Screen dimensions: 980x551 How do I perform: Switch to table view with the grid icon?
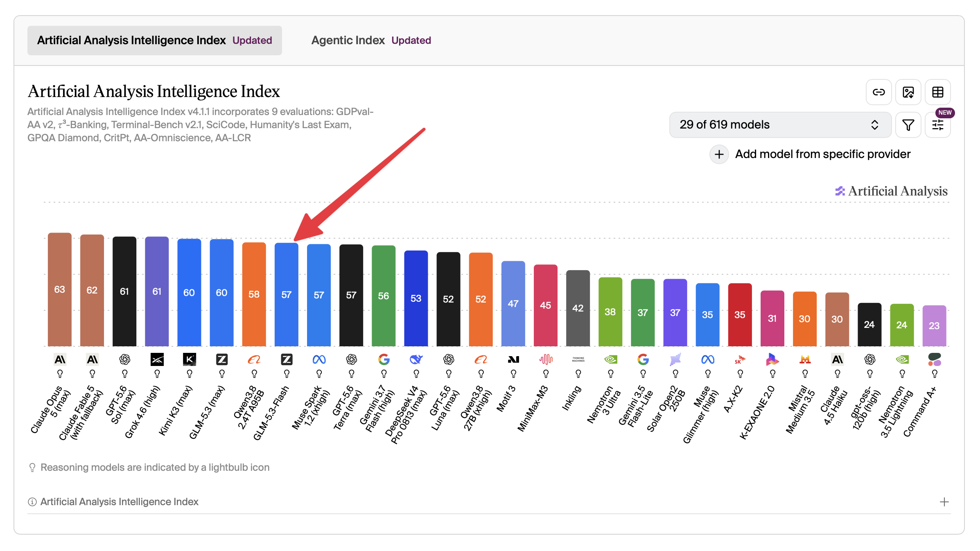[x=937, y=92]
